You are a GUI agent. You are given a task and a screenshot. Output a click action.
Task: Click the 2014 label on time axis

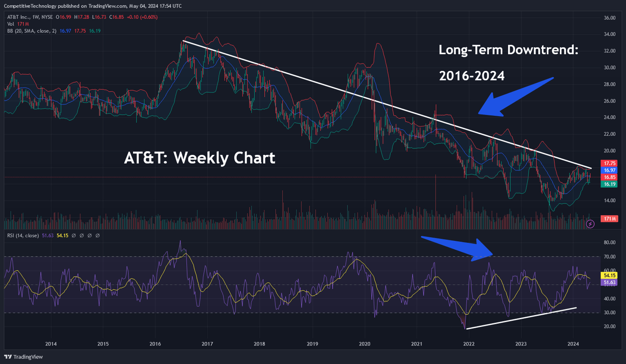pos(51,343)
